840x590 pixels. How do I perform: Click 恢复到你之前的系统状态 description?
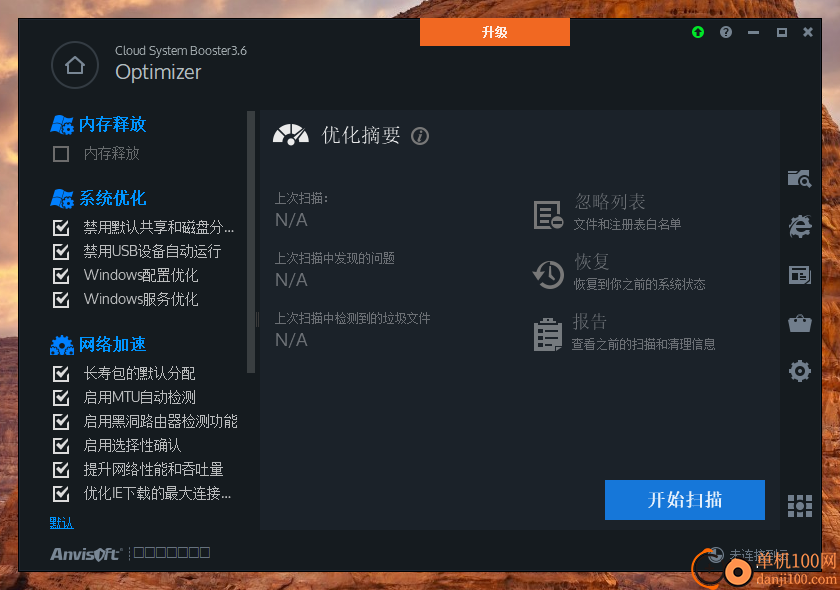click(x=640, y=284)
